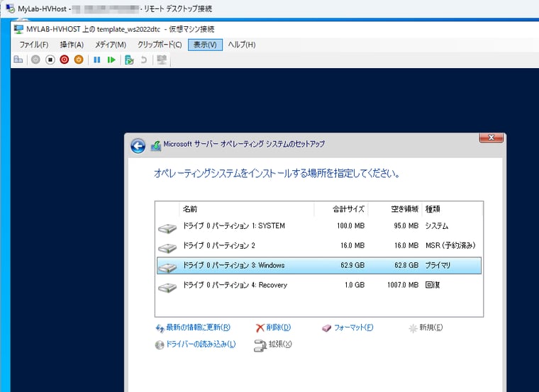
Task: Click the refresh arrows icon
Action: pyautogui.click(x=160, y=328)
